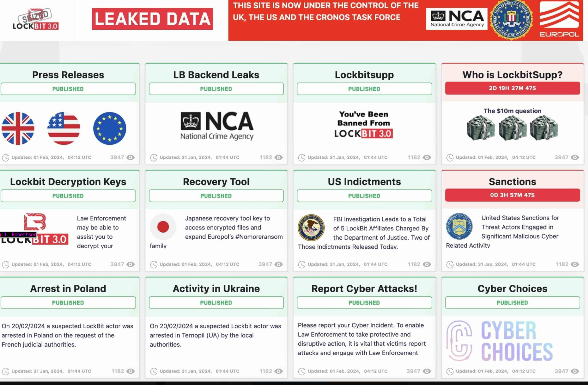This screenshot has width=588, height=385.
Task: Click the eye icon on Cyber Choices card
Action: coord(575,371)
